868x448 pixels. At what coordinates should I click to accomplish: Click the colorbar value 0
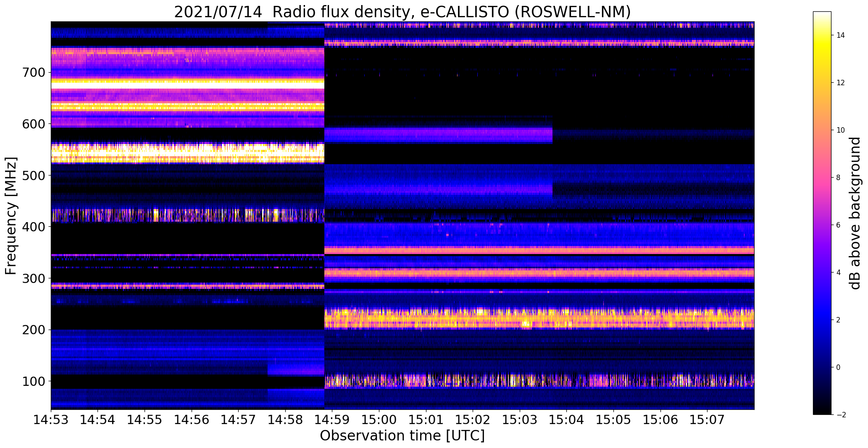tap(839, 367)
